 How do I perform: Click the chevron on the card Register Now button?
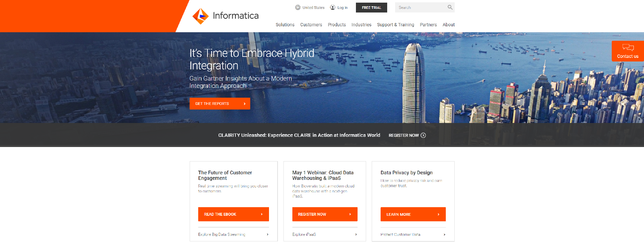[x=350, y=214]
